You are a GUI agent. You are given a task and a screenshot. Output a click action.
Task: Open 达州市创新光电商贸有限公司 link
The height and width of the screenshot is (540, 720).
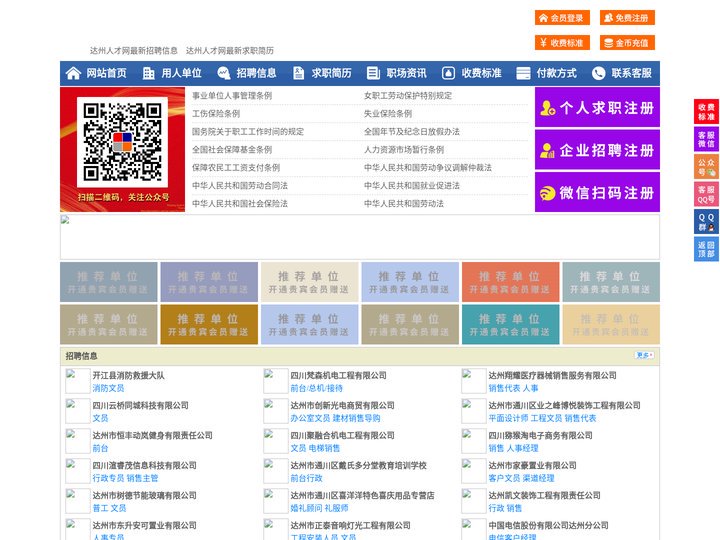pos(343,405)
